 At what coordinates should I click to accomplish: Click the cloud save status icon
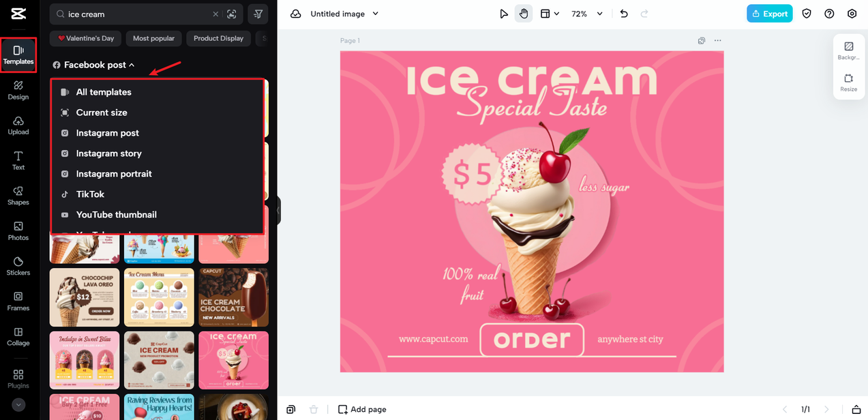click(x=295, y=14)
